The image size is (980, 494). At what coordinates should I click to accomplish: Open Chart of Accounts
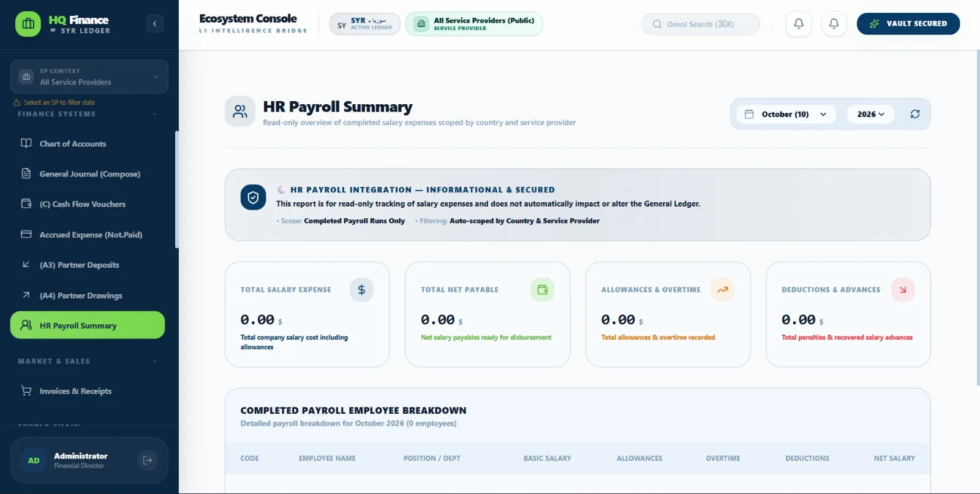click(88, 143)
